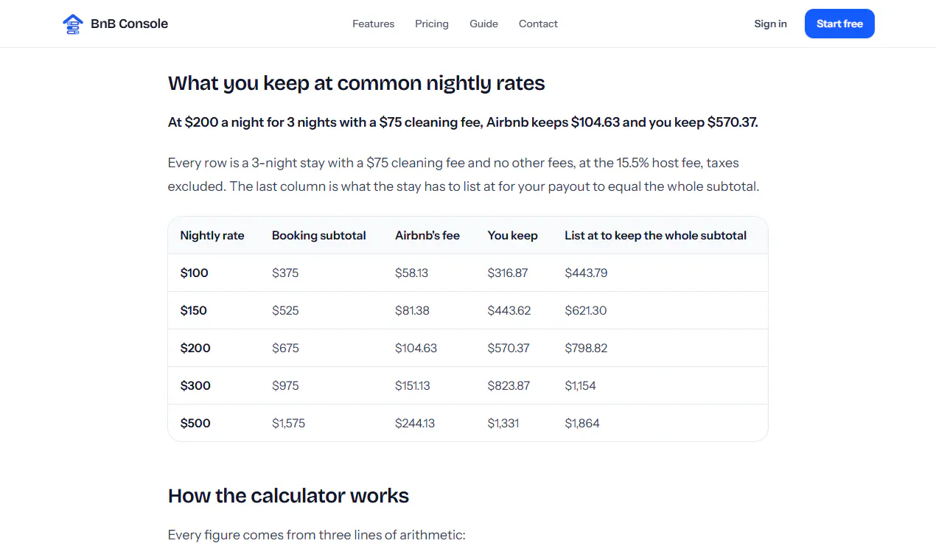Image resolution: width=936 pixels, height=560 pixels.
Task: Select the $500 nightly rate row label
Action: (195, 423)
